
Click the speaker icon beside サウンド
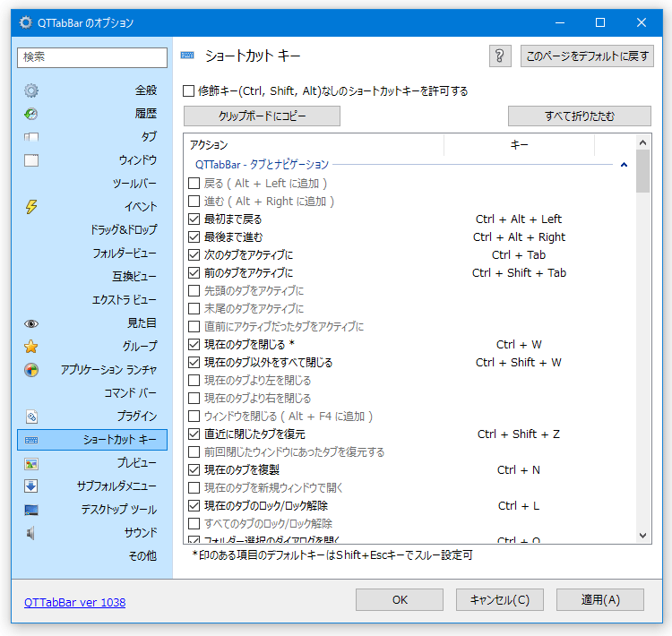click(30, 533)
